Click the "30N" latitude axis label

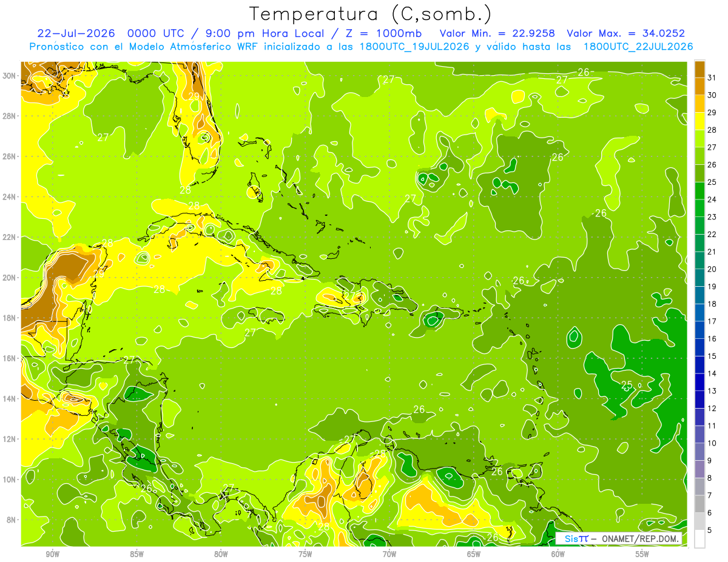[x=10, y=76]
